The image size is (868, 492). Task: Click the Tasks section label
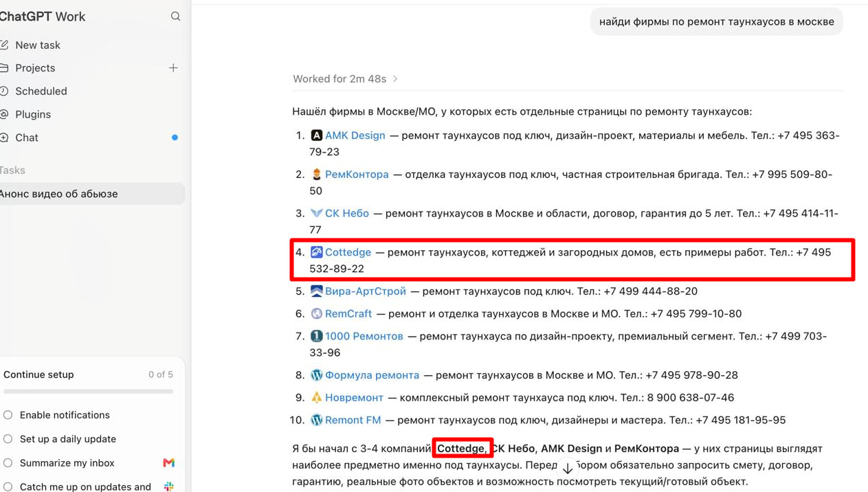[12, 170]
